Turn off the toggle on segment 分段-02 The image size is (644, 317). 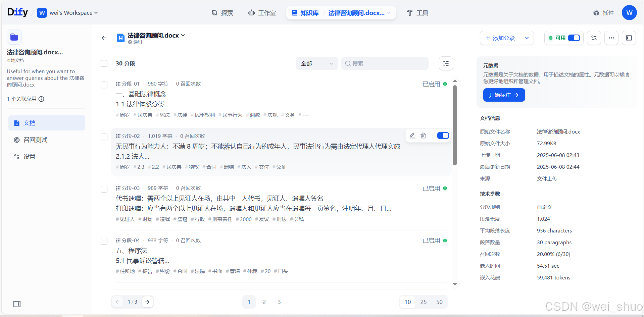(443, 136)
